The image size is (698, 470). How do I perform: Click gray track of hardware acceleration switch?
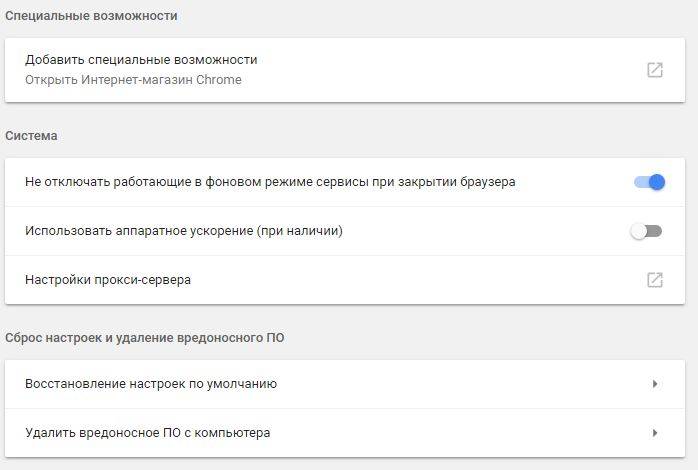(x=654, y=231)
